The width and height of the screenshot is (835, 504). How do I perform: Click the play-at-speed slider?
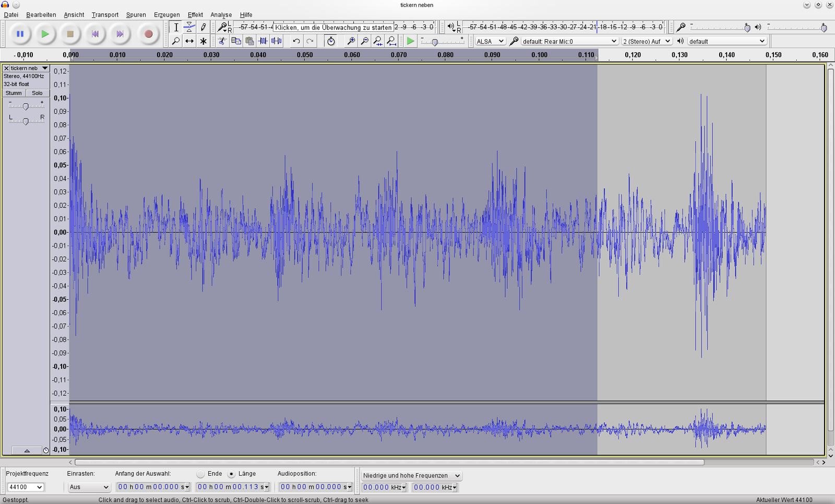pyautogui.click(x=443, y=41)
